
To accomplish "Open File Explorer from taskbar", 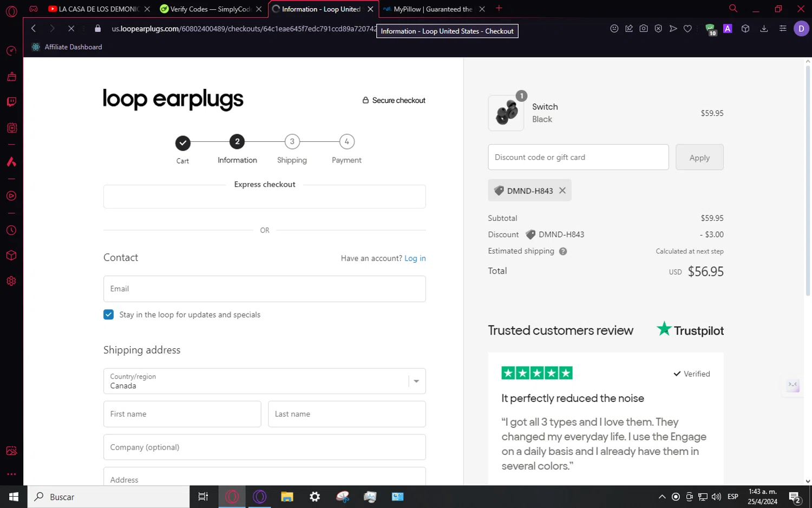I will (x=287, y=497).
